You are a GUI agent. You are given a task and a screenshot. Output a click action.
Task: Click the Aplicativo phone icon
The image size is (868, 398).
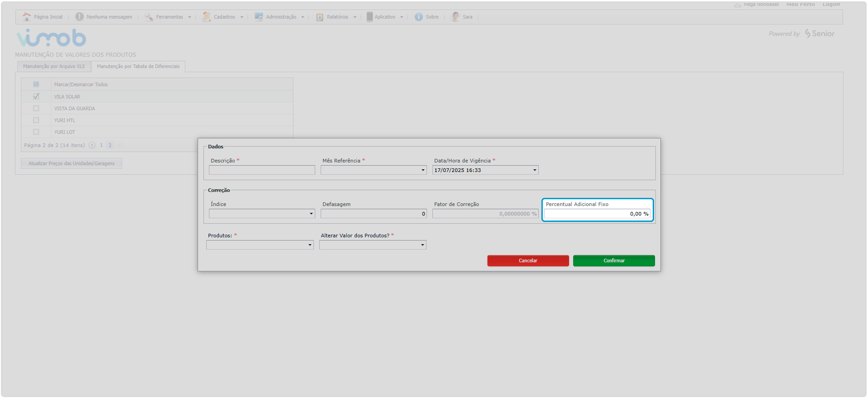pyautogui.click(x=370, y=17)
